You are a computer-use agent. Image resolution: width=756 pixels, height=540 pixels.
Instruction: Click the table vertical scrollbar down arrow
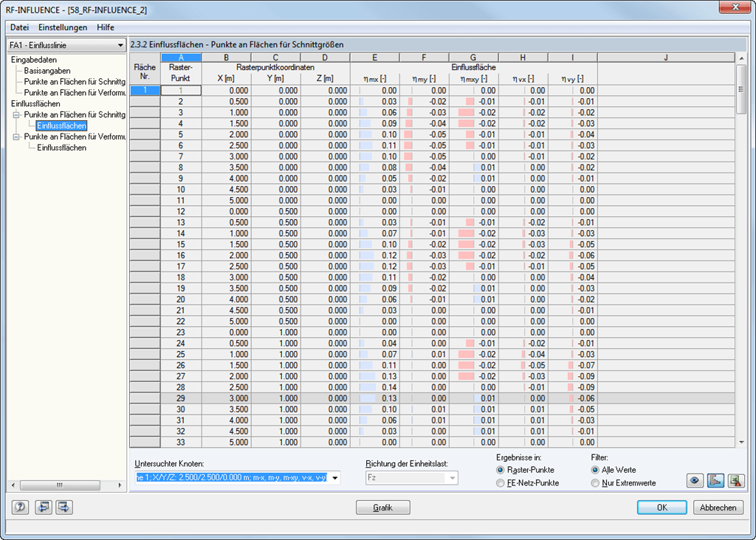tap(741, 442)
